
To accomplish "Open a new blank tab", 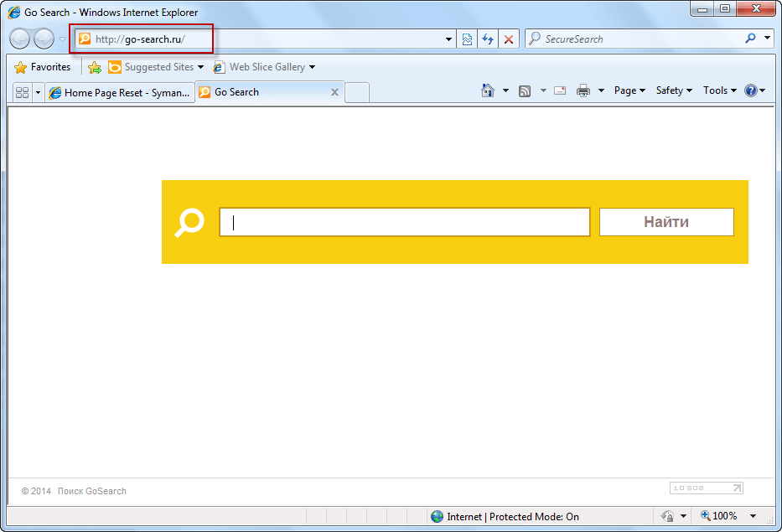I will (x=357, y=93).
